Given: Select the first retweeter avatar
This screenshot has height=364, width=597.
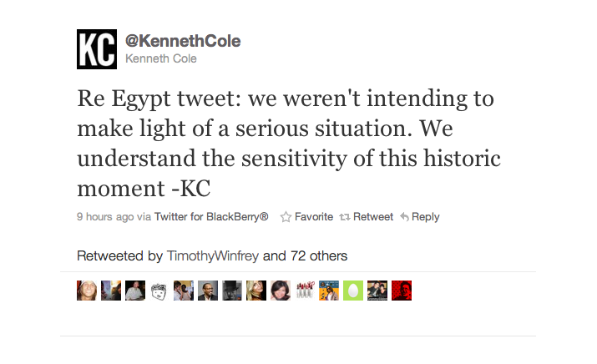Looking at the screenshot, I should [x=87, y=291].
